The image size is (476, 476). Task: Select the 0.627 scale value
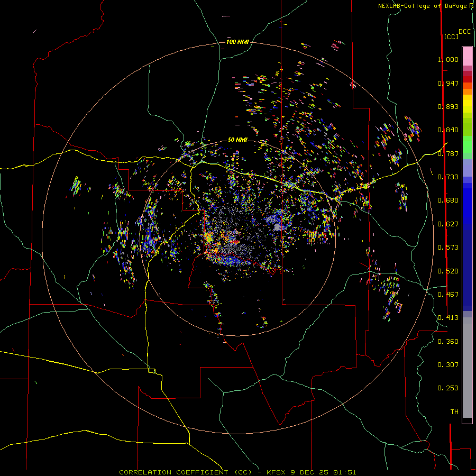(x=448, y=224)
